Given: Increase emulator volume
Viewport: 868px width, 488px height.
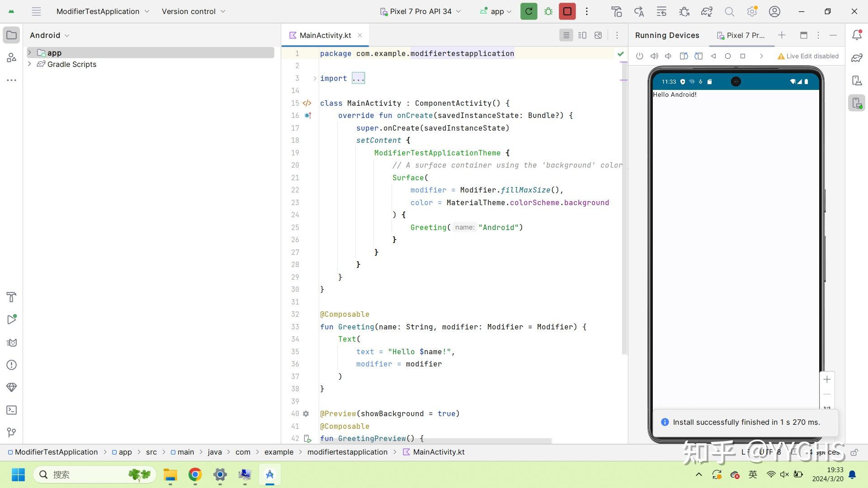Looking at the screenshot, I should [x=654, y=56].
